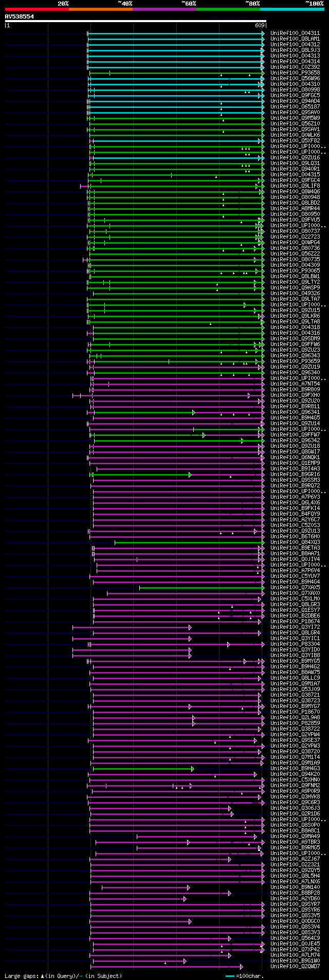The width and height of the screenshot is (329, 980).
Task: Click the orange ~40% identity legend segment
Action: click(x=101, y=9)
